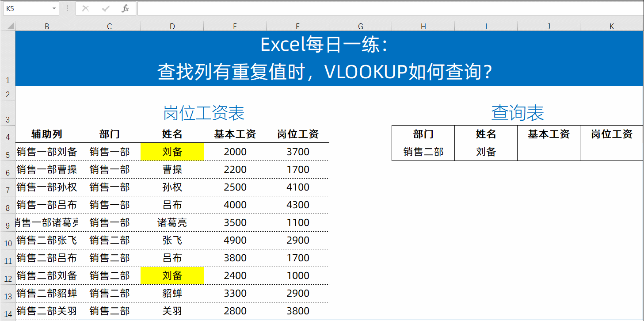Click base salary cell 2400

pos(235,276)
